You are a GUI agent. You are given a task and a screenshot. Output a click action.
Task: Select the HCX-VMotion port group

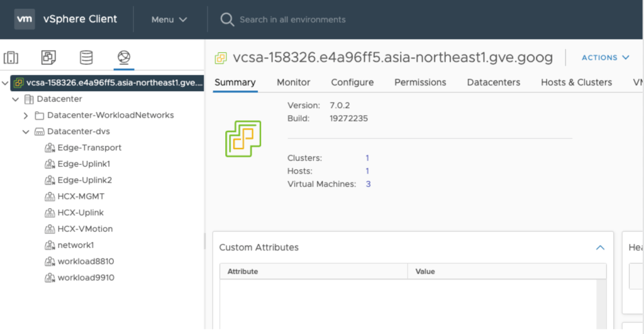click(x=85, y=229)
